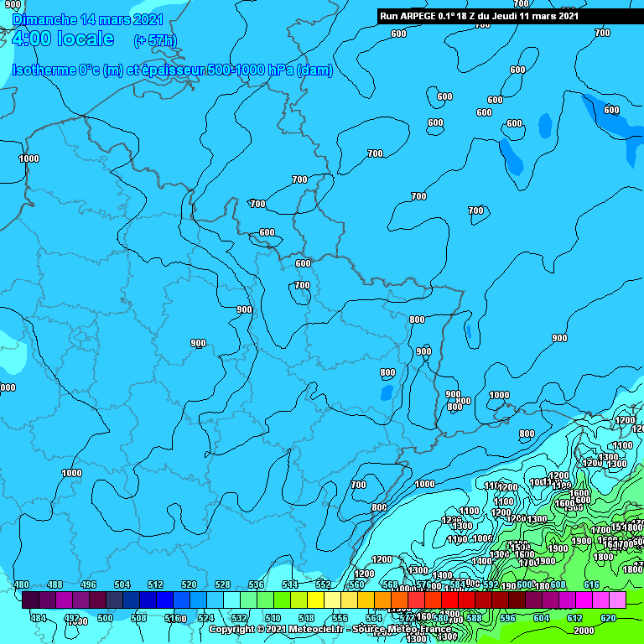Screen dimensions: 644x644
Task: Click the 2000 contour label at bottom right
Action: [x=584, y=631]
